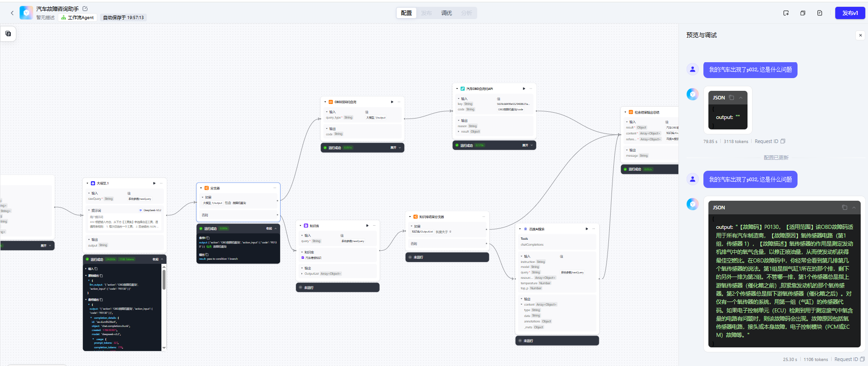Run the 汽车OBD查询码API node
868x366 pixels.
pos(524,89)
